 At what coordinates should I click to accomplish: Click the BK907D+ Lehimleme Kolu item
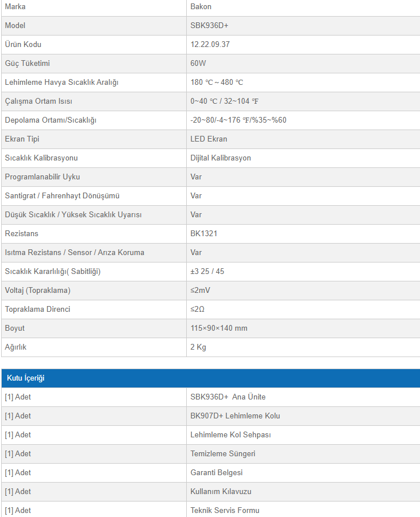[235, 416]
